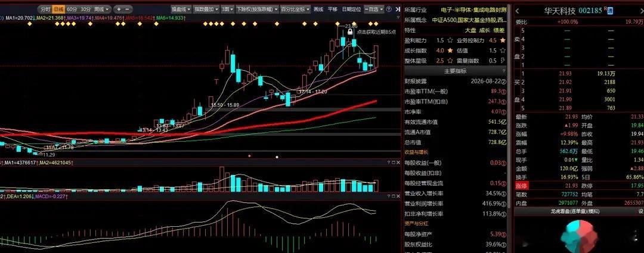The image size is (644, 253).
Task: Close the MACD sub-chart panel
Action: click(x=398, y=197)
